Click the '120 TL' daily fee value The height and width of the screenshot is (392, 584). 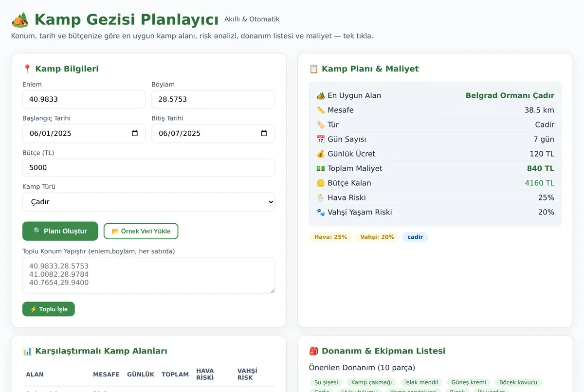point(542,154)
